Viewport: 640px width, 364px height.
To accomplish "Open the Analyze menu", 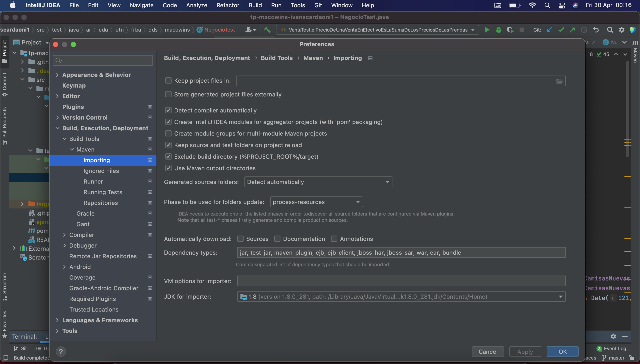I will click(x=196, y=5).
